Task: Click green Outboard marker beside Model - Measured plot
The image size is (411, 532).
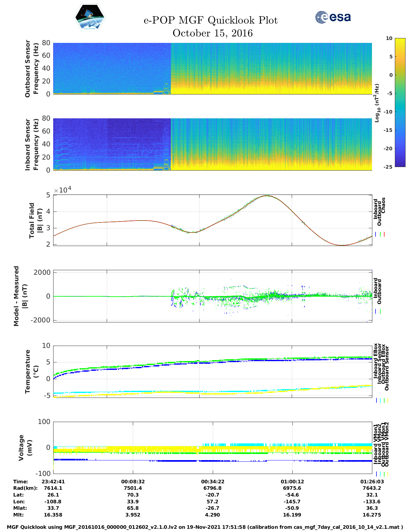Action: 380,311
